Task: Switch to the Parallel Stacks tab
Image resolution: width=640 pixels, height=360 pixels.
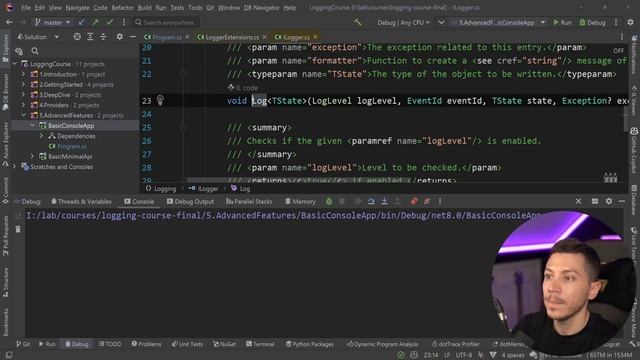Action: coord(249,201)
